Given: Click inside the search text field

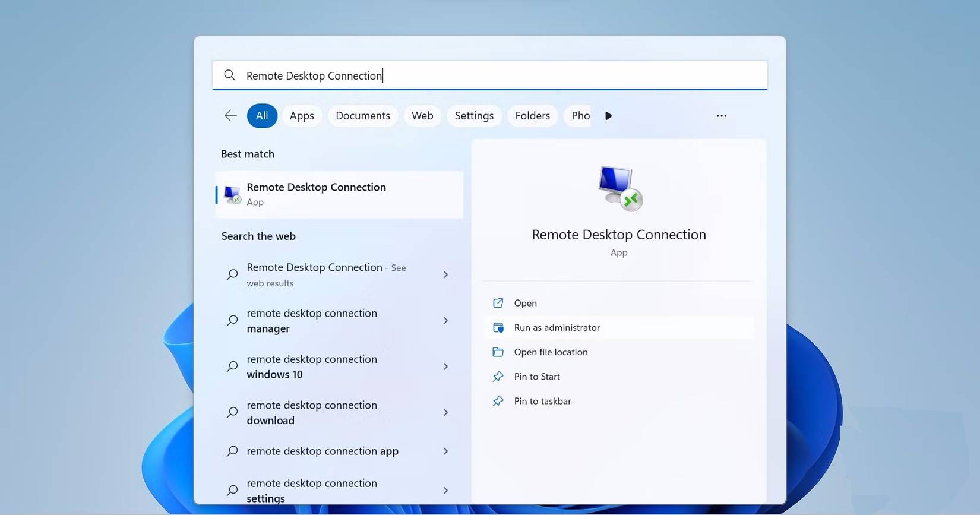Looking at the screenshot, I should (535, 75).
